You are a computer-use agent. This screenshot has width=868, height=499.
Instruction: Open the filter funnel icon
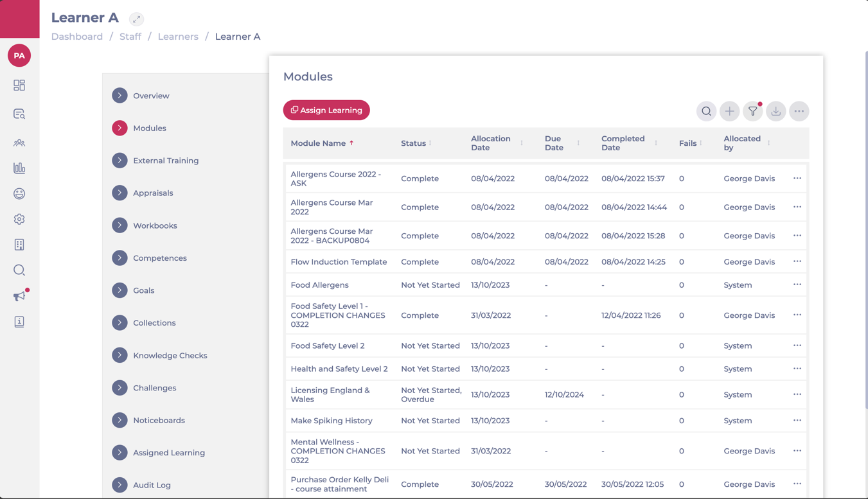coord(752,111)
